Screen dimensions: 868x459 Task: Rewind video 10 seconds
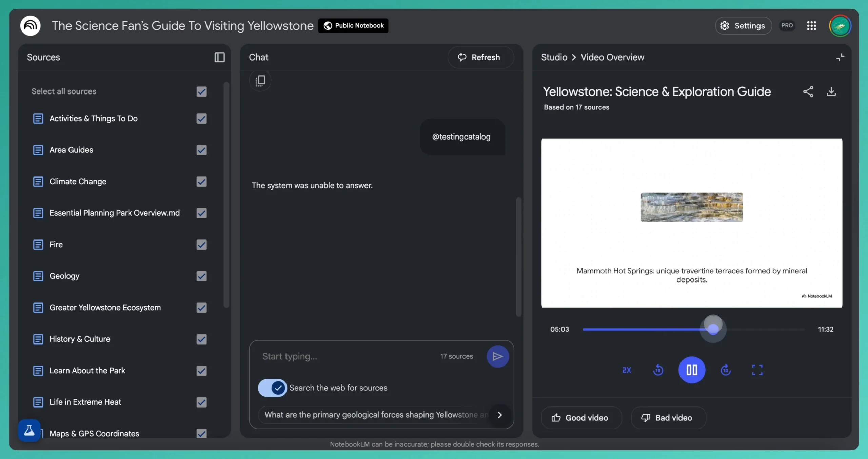(x=658, y=370)
